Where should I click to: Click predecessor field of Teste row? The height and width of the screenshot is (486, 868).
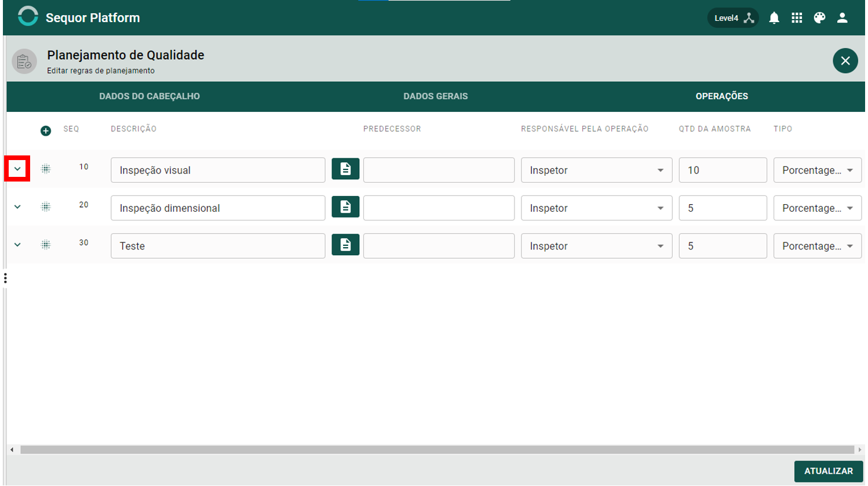point(439,246)
